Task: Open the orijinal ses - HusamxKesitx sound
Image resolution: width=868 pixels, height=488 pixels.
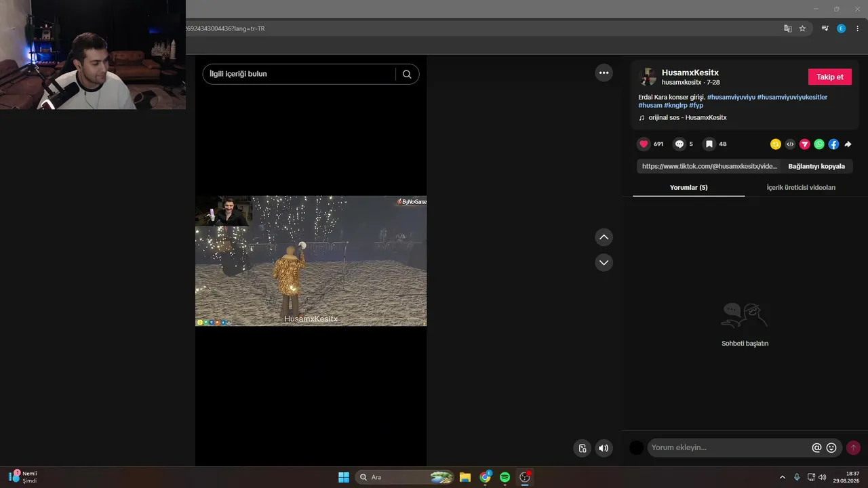Action: click(x=683, y=117)
